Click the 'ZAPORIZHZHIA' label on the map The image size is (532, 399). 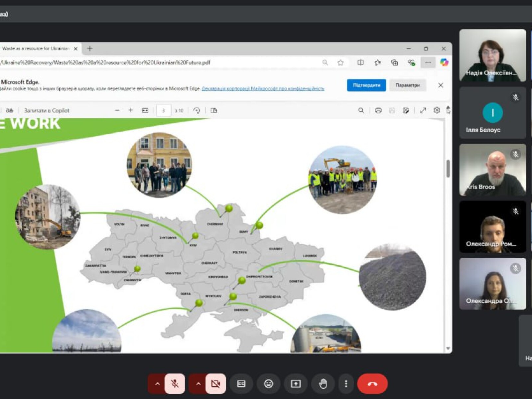[270, 297]
